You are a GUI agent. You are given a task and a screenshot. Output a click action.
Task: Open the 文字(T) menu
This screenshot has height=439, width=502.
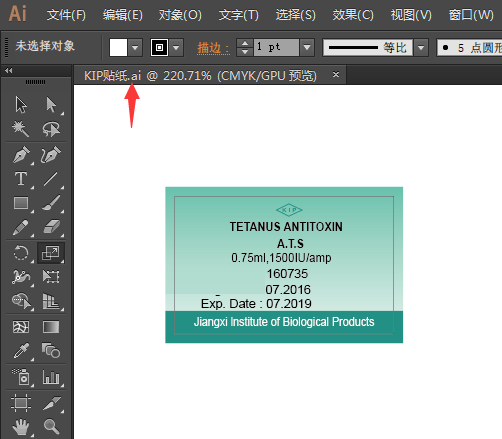point(239,15)
